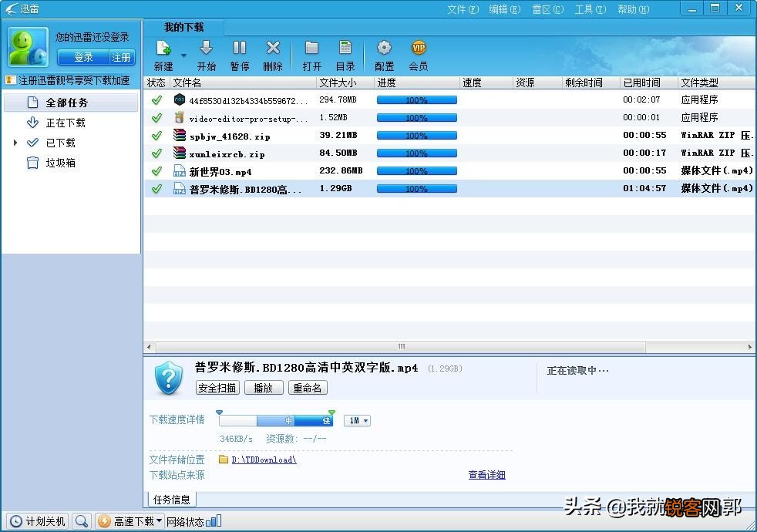The width and height of the screenshot is (757, 532).
Task: Open the D:\TDDownload\ folder link
Action: pyautogui.click(x=264, y=460)
